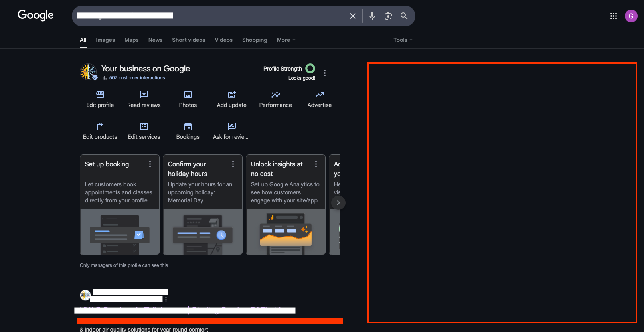Open the holiday hours card illustration
The width and height of the screenshot is (644, 332).
coord(203,232)
